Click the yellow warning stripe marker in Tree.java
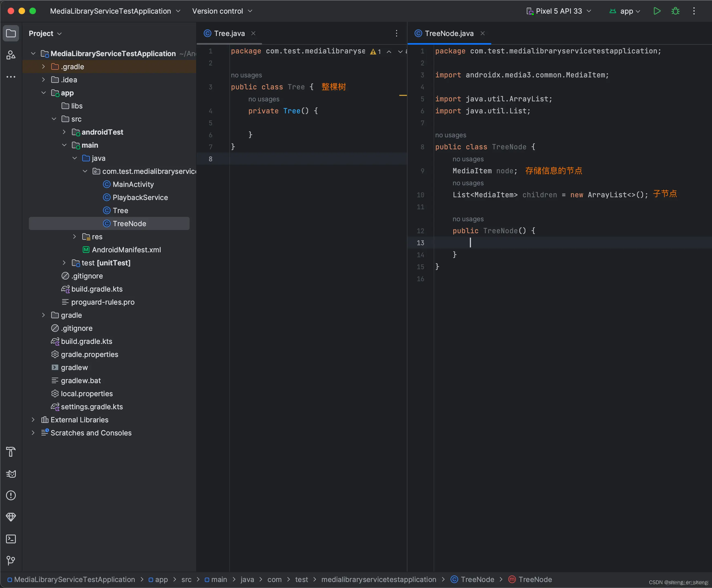712x588 pixels. click(403, 96)
